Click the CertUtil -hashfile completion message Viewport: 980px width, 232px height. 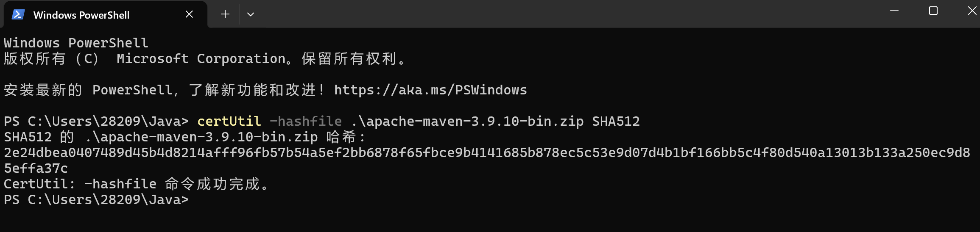point(137,184)
